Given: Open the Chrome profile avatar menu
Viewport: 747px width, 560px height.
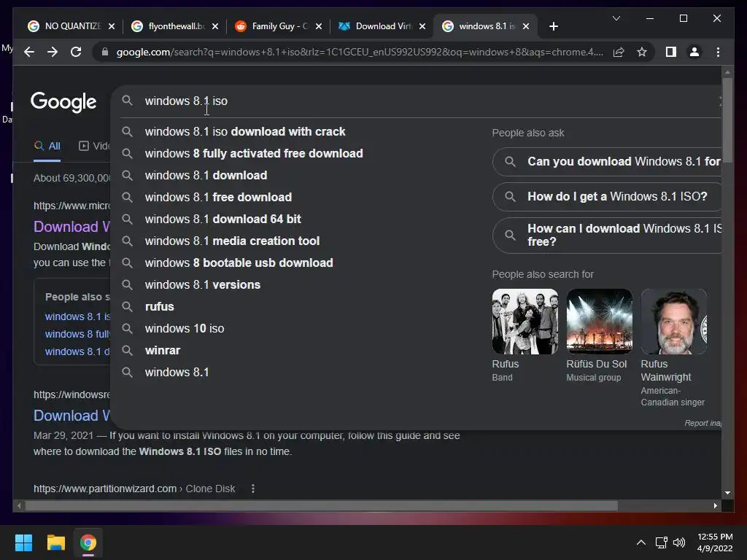Looking at the screenshot, I should (694, 52).
